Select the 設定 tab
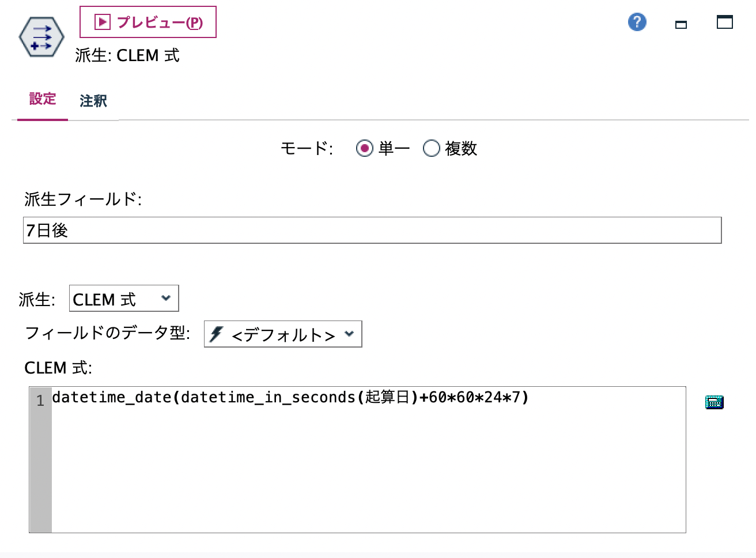 (x=42, y=100)
